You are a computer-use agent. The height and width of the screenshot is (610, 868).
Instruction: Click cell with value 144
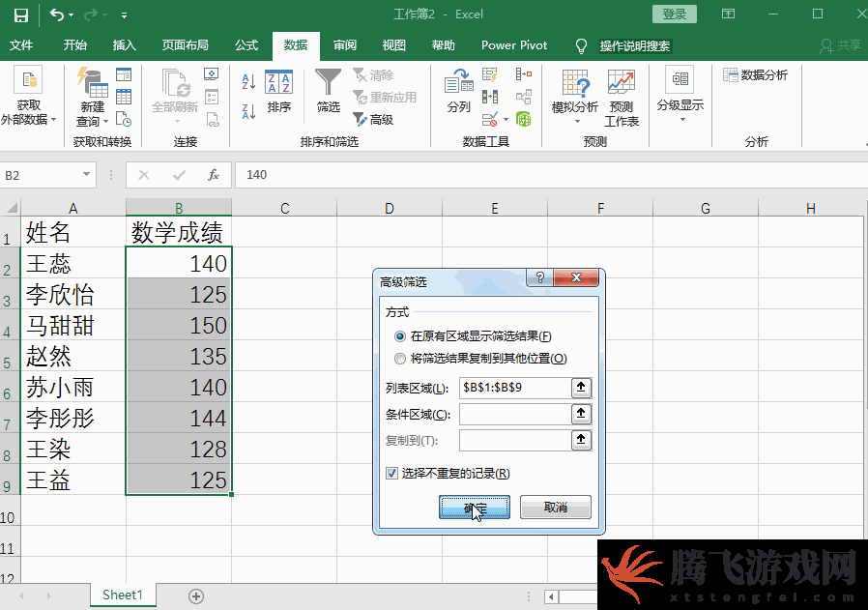179,418
